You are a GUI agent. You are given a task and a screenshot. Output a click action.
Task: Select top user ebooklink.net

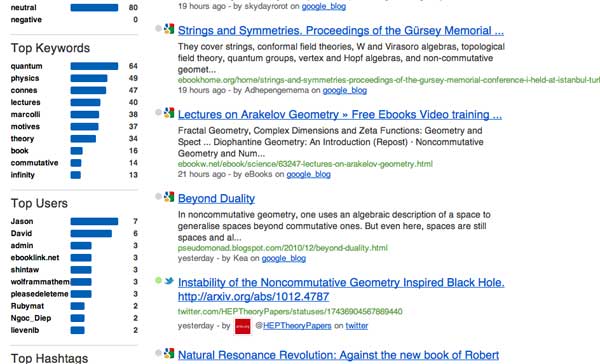pyautogui.click(x=35, y=258)
